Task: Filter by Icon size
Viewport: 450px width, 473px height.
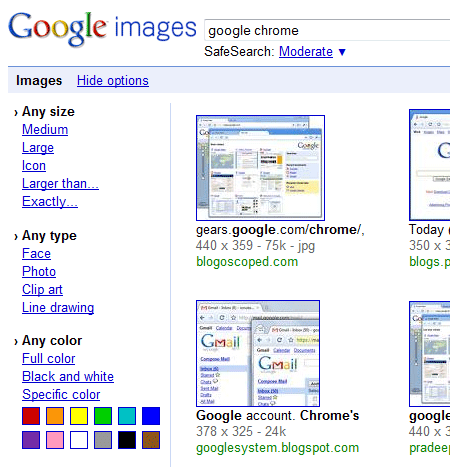Action: [x=34, y=165]
